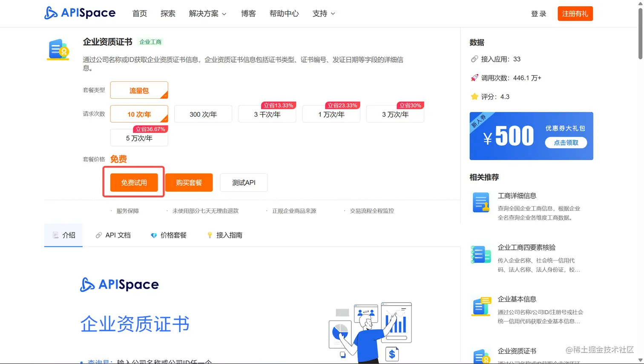
Task: Click the 测试API button
Action: click(244, 182)
